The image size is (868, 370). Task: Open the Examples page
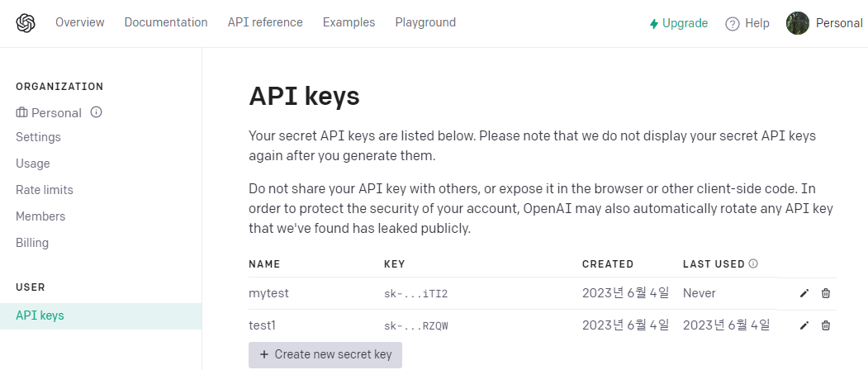tap(349, 22)
